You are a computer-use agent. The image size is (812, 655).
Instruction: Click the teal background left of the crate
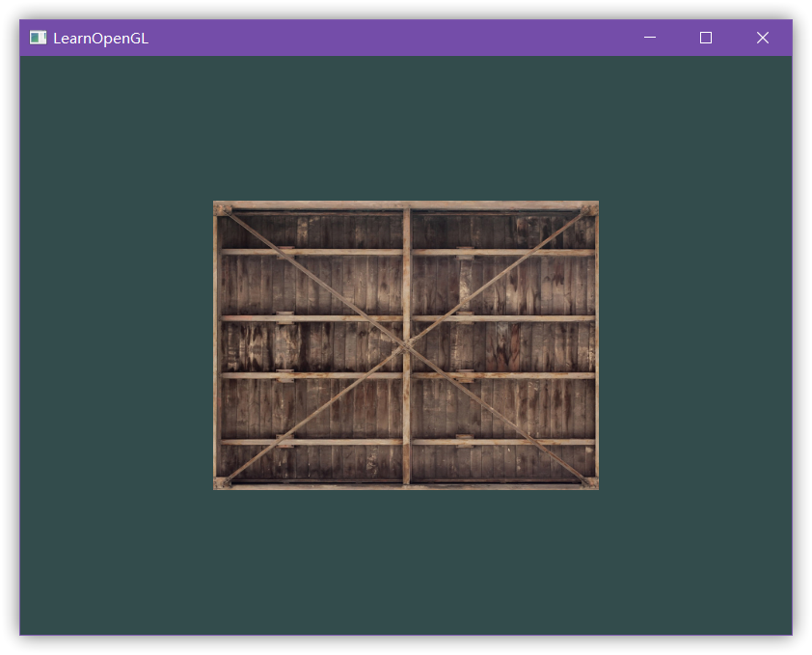[116, 345]
